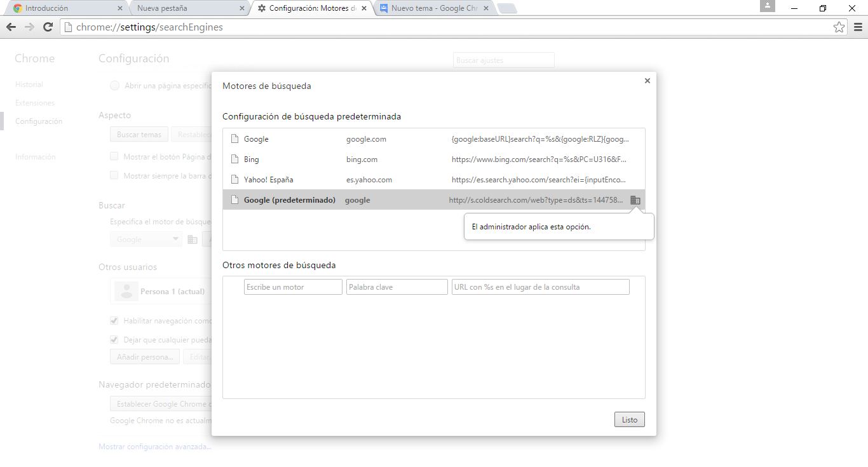868x467 pixels.
Task: Open a new tab with the new-tab button
Action: pos(507,8)
